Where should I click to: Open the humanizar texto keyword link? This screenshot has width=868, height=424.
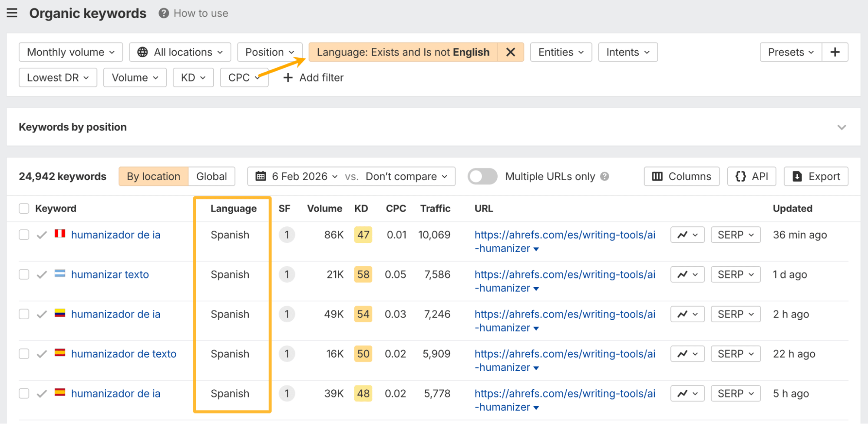point(110,275)
